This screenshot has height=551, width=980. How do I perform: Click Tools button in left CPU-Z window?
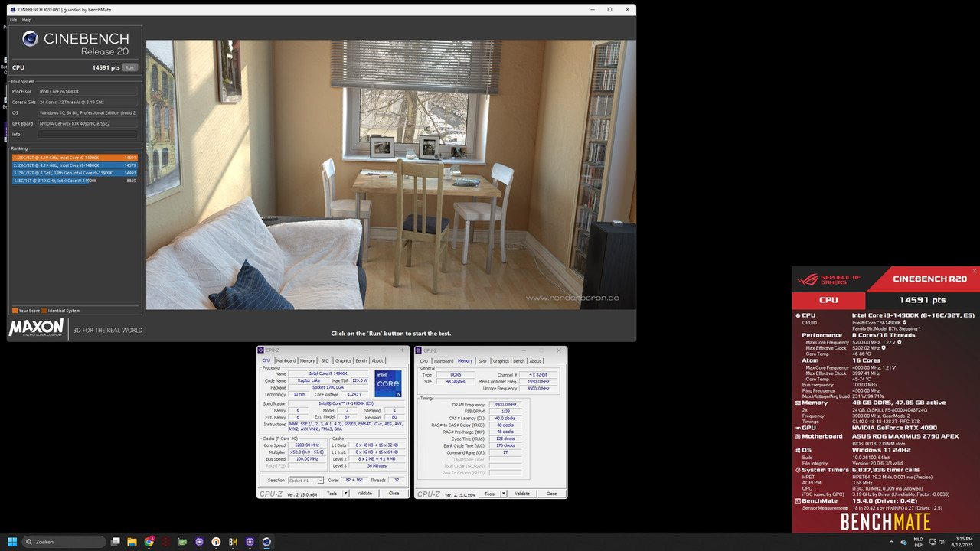coord(332,494)
